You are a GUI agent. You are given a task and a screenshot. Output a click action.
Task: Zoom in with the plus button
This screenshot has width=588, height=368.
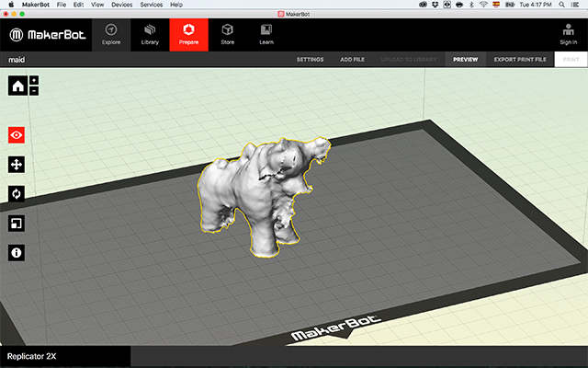click(34, 80)
